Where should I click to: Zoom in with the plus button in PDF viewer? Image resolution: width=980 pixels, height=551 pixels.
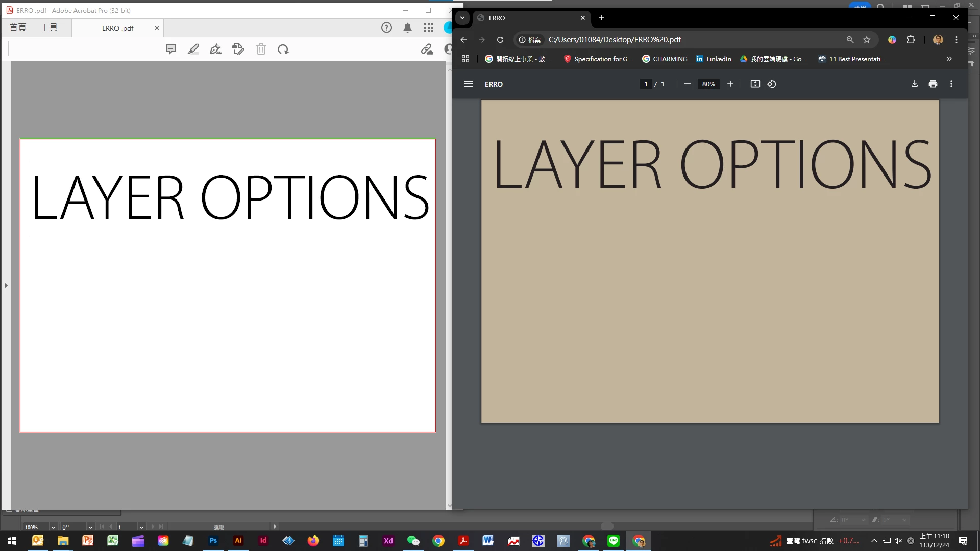pyautogui.click(x=730, y=84)
